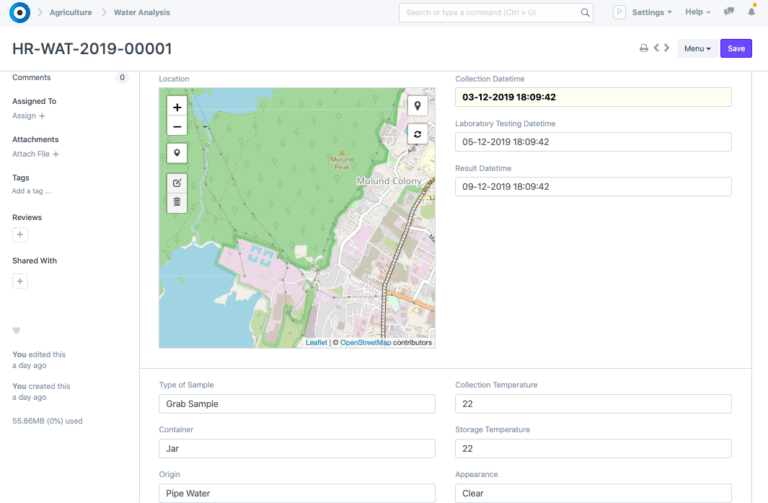Screen dimensions: 768x503
Task: Click the locate pin at map top-right
Action: (x=417, y=105)
